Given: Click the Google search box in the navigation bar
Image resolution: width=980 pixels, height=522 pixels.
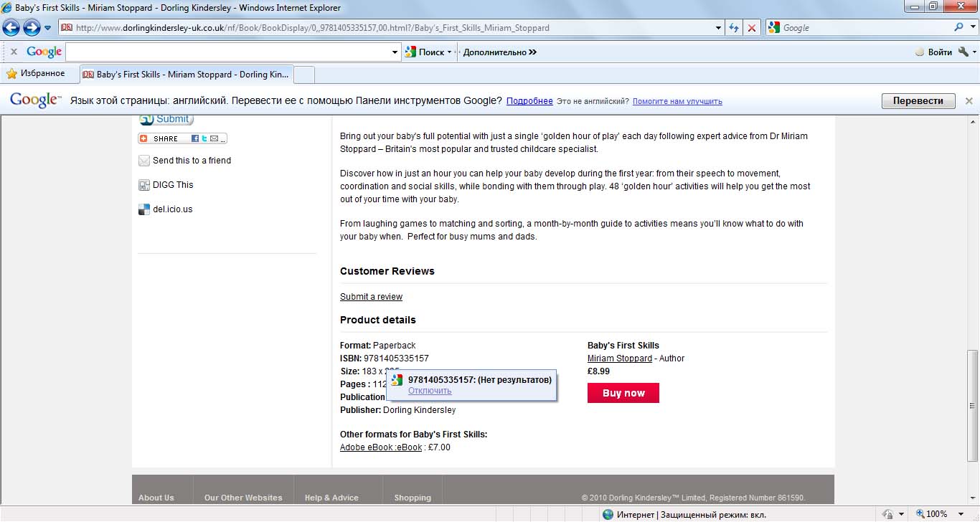Looking at the screenshot, I should click(x=865, y=28).
